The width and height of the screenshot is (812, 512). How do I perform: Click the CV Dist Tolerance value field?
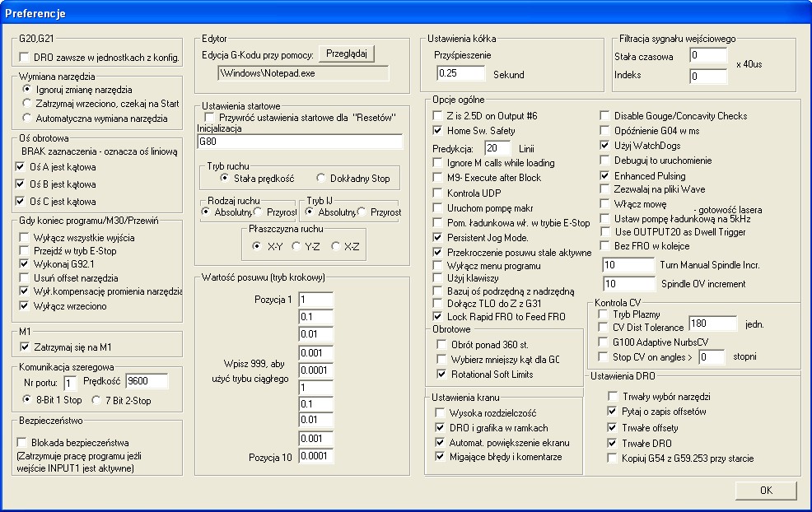click(x=713, y=323)
